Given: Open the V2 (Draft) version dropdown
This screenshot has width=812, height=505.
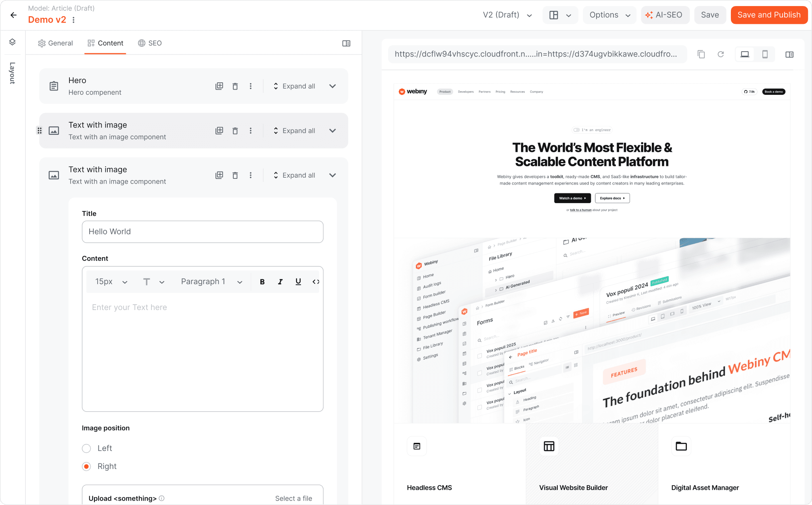Looking at the screenshot, I should pyautogui.click(x=507, y=15).
